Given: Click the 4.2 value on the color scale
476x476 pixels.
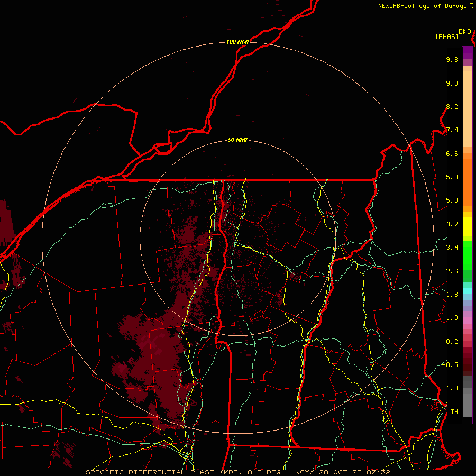Looking at the screenshot, I should pyautogui.click(x=452, y=224).
